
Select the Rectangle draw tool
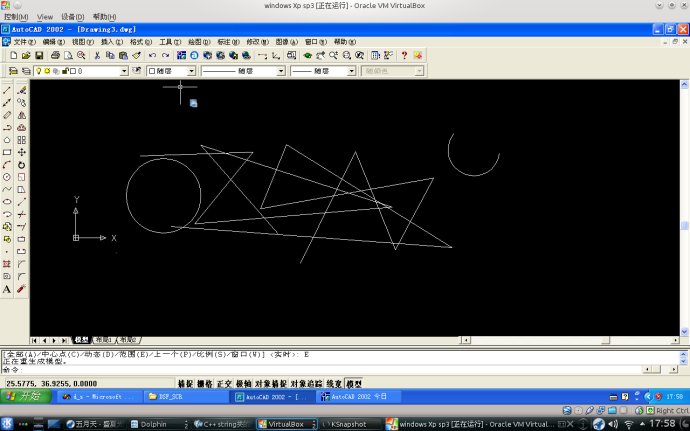coord(7,152)
